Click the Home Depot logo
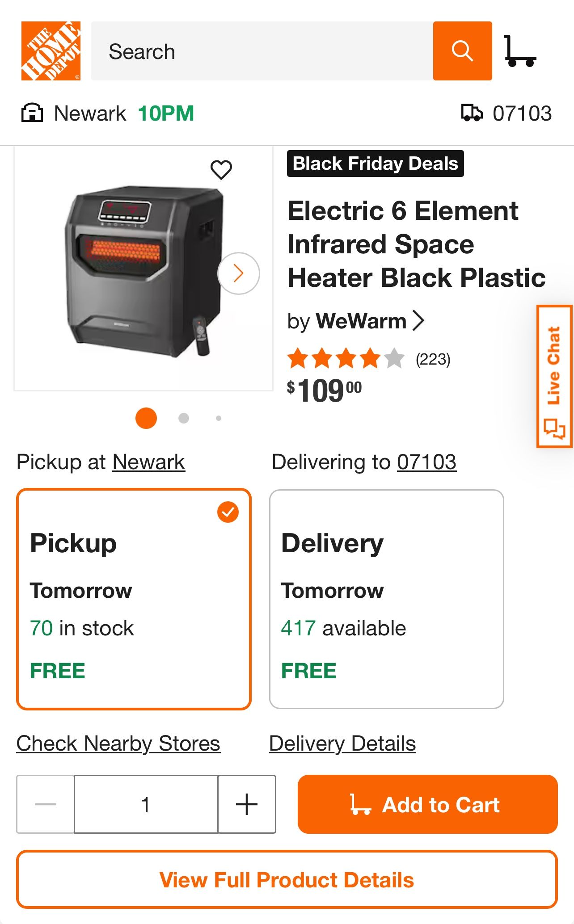The height and width of the screenshot is (924, 574). [x=51, y=51]
